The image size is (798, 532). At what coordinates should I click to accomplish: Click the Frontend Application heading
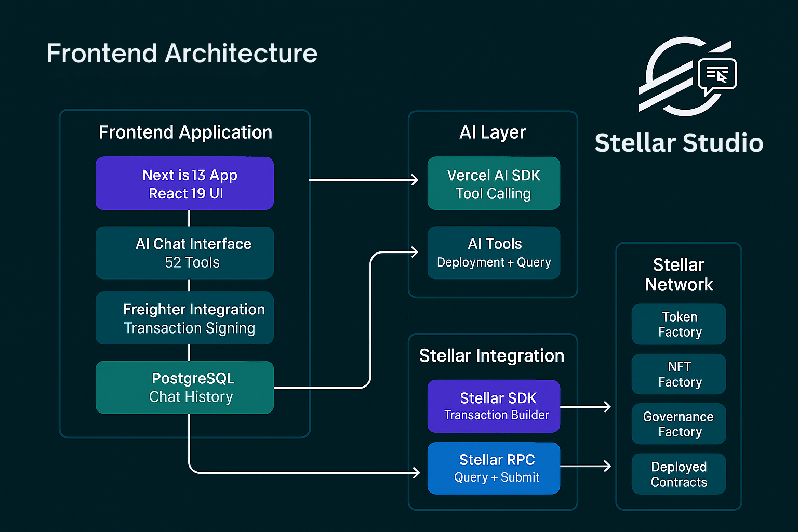click(185, 132)
